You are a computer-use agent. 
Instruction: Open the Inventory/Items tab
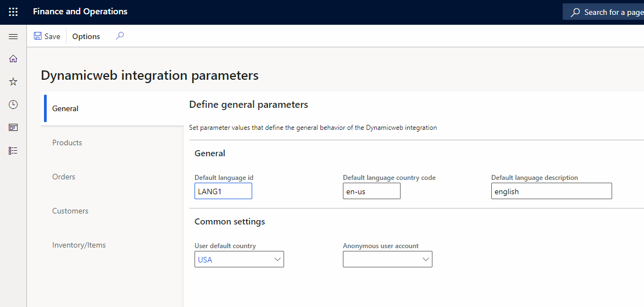point(79,245)
